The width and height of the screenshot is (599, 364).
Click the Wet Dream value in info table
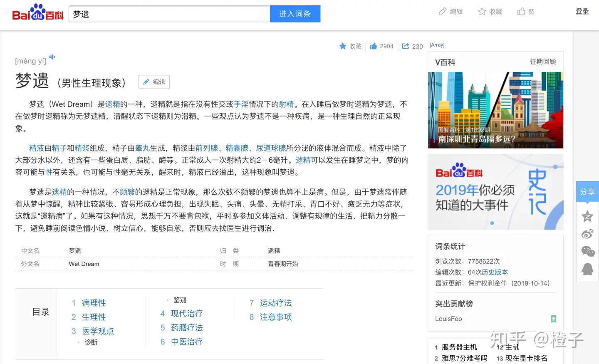(84, 264)
